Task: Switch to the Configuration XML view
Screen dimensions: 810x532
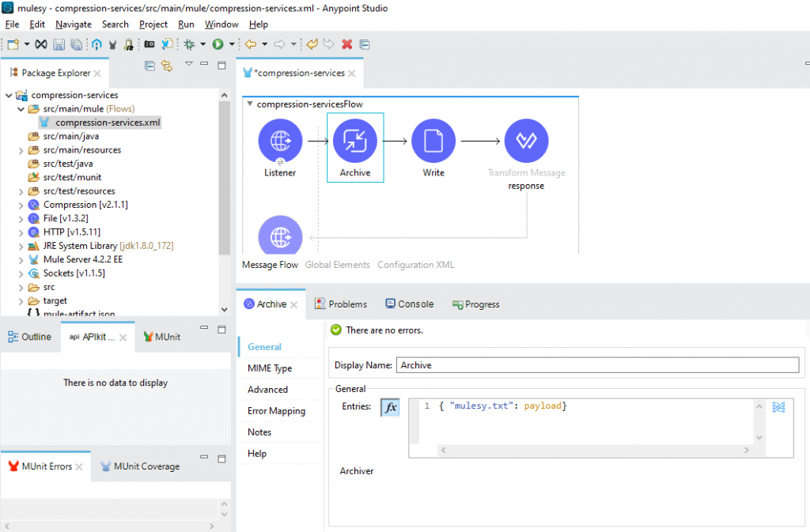Action: (415, 265)
